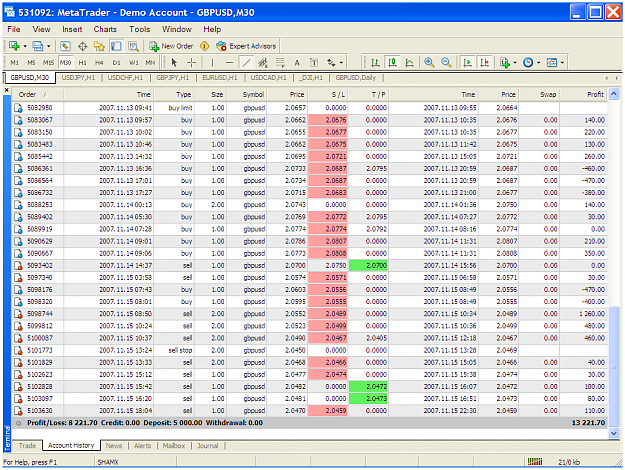The image size is (625, 470).
Task: Click the green T/P cell of order 5093402
Action: coord(368,265)
